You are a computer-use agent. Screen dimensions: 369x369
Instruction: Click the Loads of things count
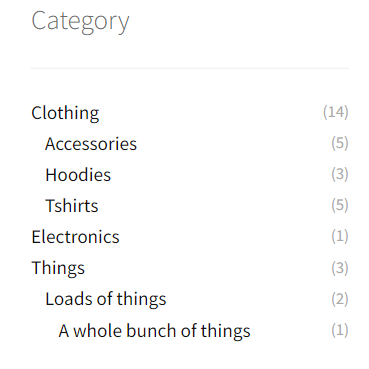[340, 299]
